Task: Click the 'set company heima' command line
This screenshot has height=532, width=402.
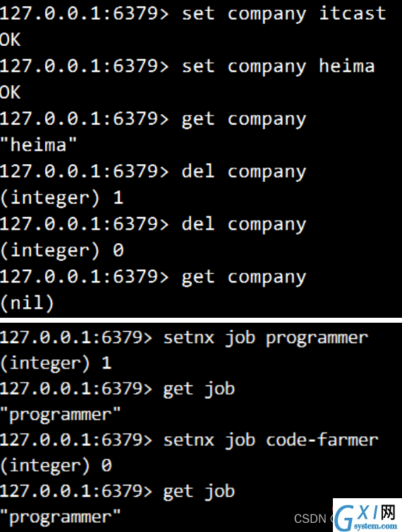Action: [187, 66]
